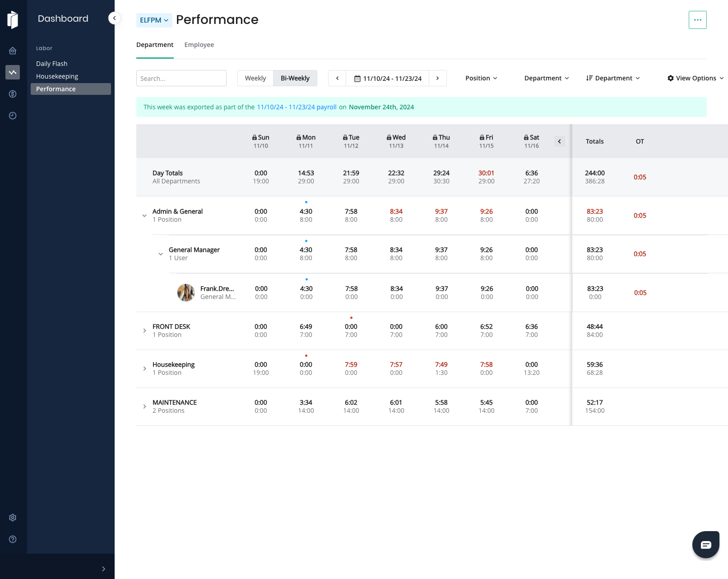The image size is (728, 579).
Task: Collapse the Admin & General department row
Action: click(144, 215)
